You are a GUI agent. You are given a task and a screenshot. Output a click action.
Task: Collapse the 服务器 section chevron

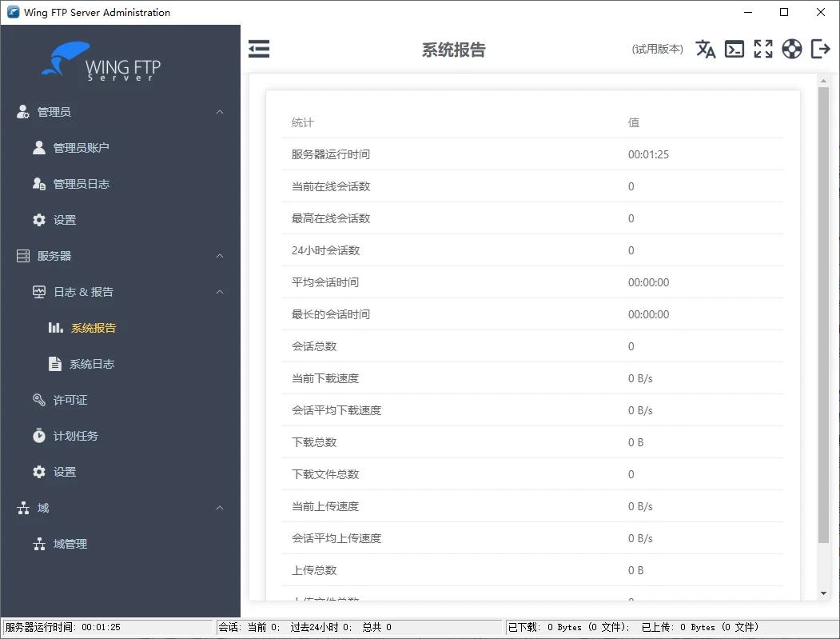pyautogui.click(x=220, y=256)
